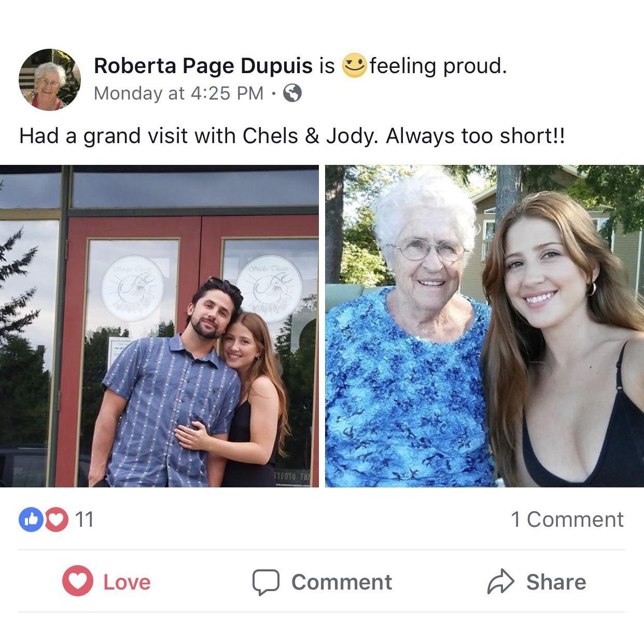Open the Roberta Page Dupuis profile name link

[203, 66]
